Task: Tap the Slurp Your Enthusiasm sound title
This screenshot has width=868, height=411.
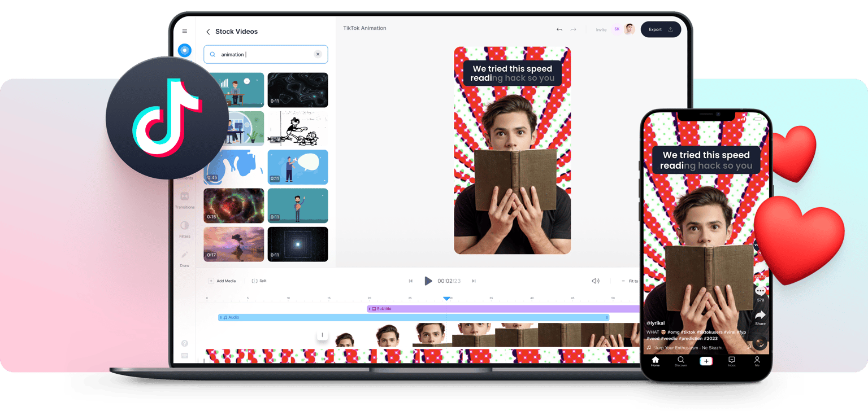Action: tap(689, 348)
